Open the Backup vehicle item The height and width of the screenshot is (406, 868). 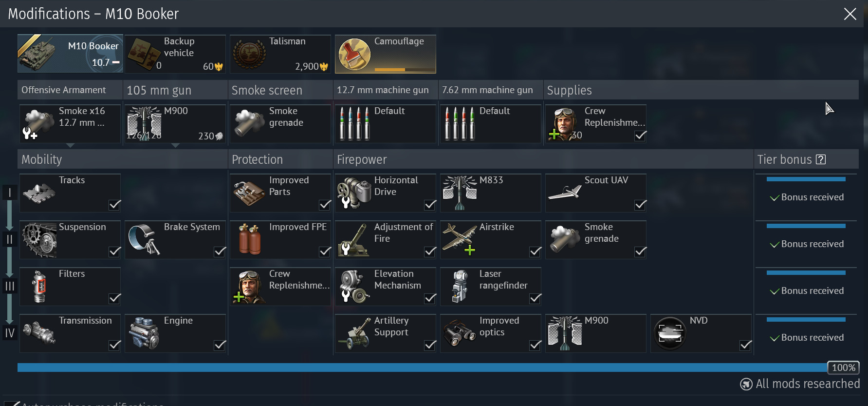175,54
